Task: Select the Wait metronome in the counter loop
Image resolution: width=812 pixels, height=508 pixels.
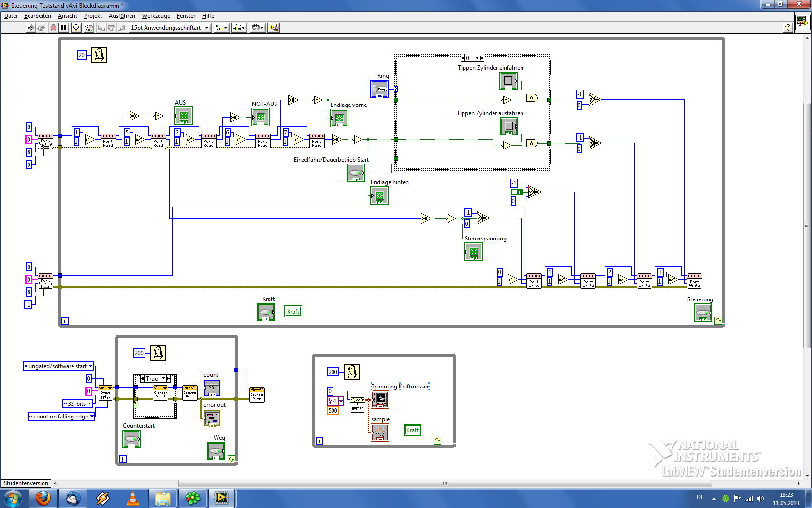Action: click(158, 353)
